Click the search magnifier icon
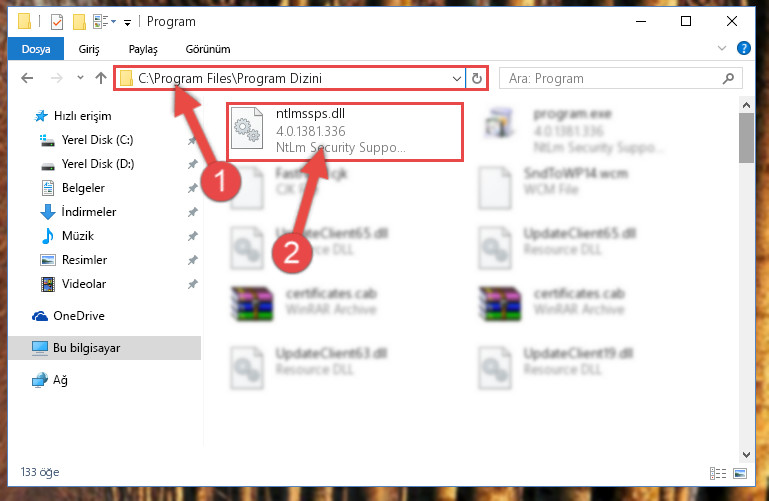 [x=729, y=78]
